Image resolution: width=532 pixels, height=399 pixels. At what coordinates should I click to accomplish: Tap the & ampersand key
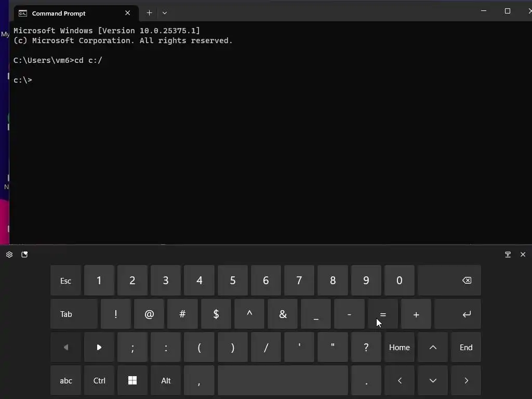(283, 314)
